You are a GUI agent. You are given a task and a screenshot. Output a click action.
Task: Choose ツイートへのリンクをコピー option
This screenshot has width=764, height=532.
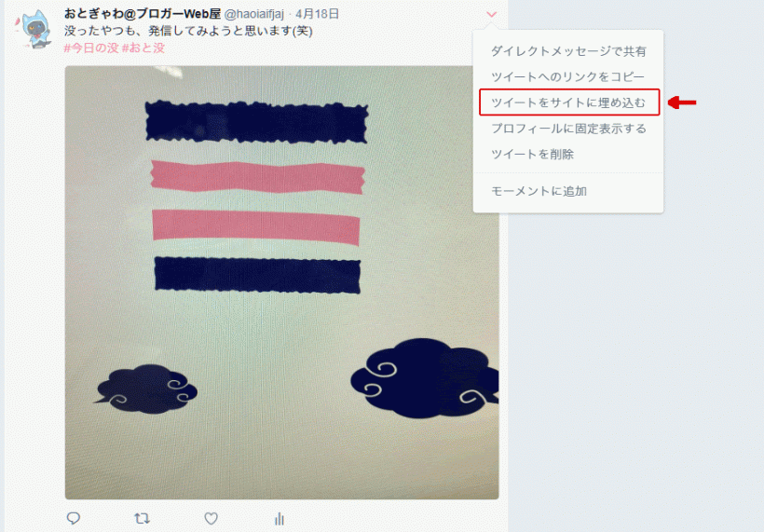pos(567,77)
